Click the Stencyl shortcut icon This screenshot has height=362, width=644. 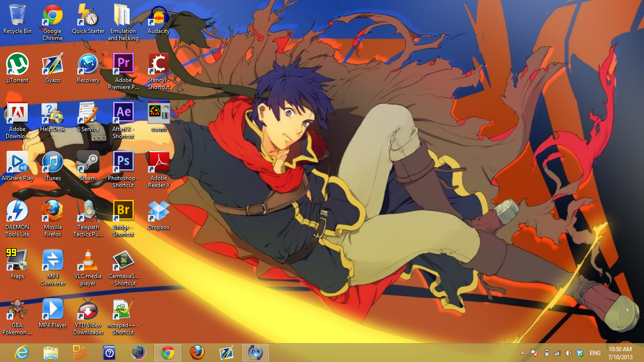coord(159,72)
